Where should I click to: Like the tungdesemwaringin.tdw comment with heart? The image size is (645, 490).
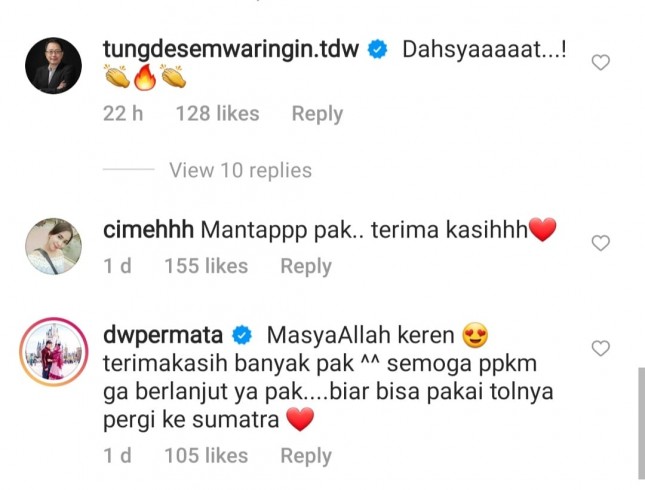tap(601, 63)
